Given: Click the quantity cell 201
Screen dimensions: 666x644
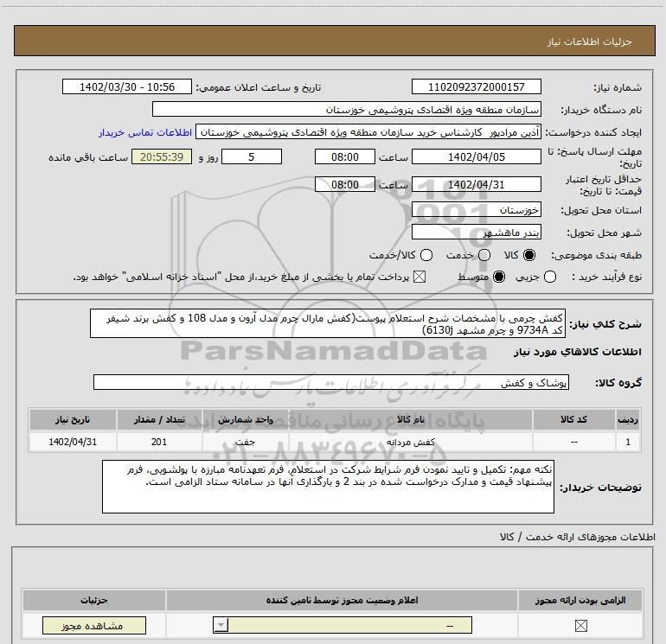Looking at the screenshot, I should (159, 442).
